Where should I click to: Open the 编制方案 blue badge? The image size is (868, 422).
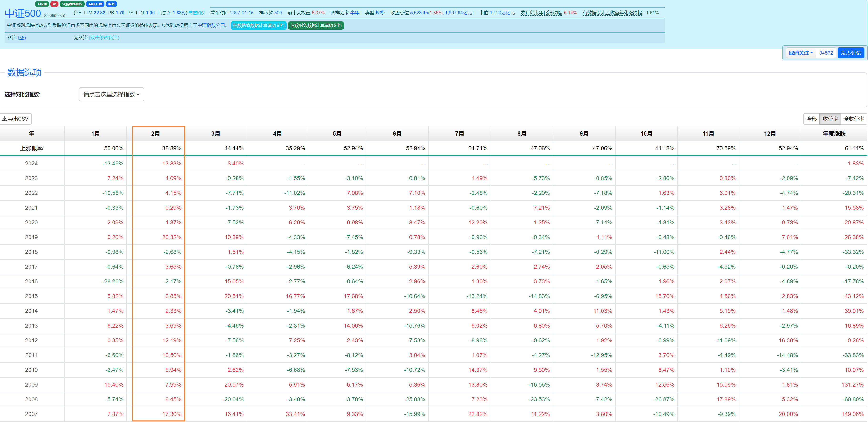[x=95, y=4]
